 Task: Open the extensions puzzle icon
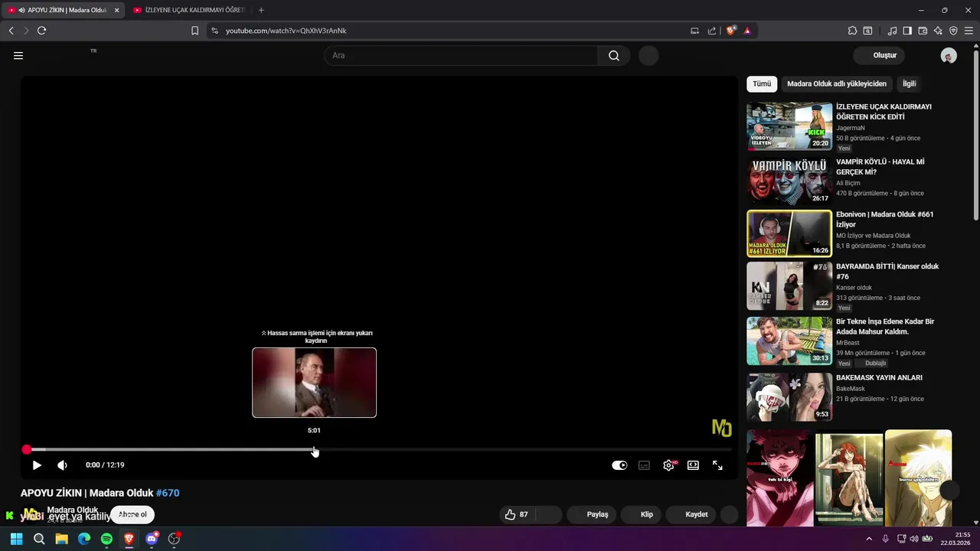tap(852, 31)
